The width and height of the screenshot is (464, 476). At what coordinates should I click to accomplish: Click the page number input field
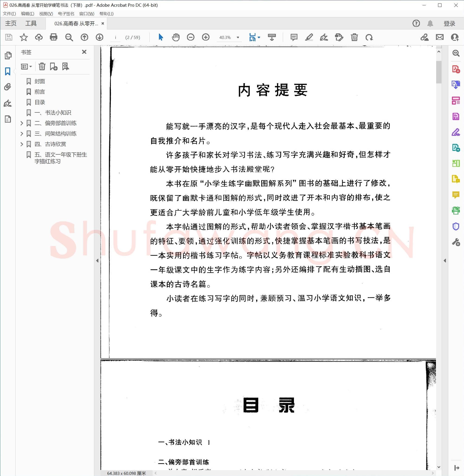(116, 37)
